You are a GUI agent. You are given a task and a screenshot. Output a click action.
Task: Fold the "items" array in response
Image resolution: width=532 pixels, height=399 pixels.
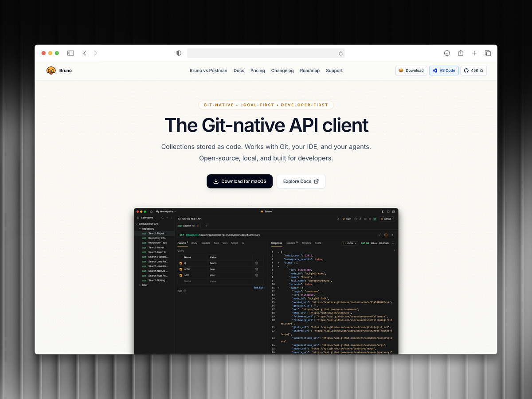tap(279, 263)
